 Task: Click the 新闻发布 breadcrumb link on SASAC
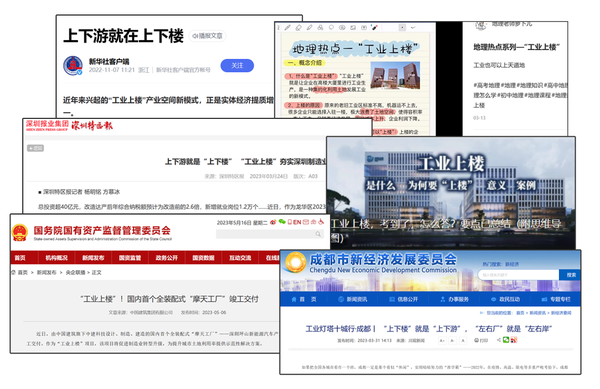pos(46,272)
